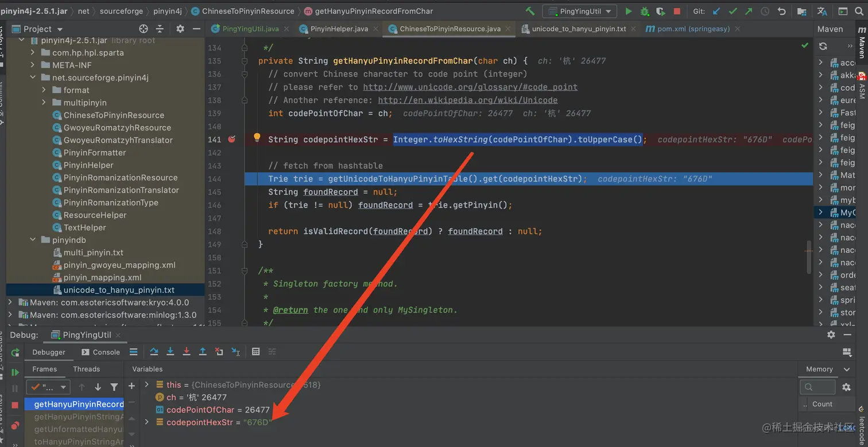
Task: Toggle the breakpoint on line 141
Action: click(231, 139)
